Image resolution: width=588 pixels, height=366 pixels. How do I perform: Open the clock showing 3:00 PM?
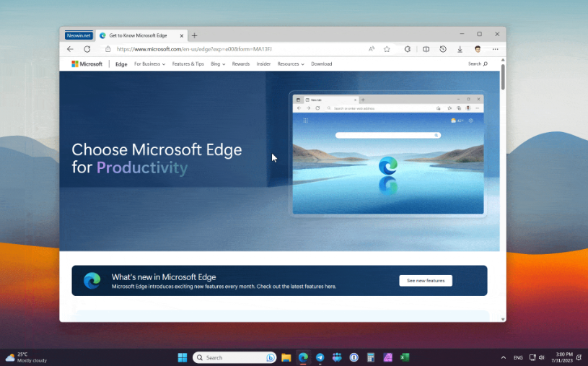(x=563, y=357)
